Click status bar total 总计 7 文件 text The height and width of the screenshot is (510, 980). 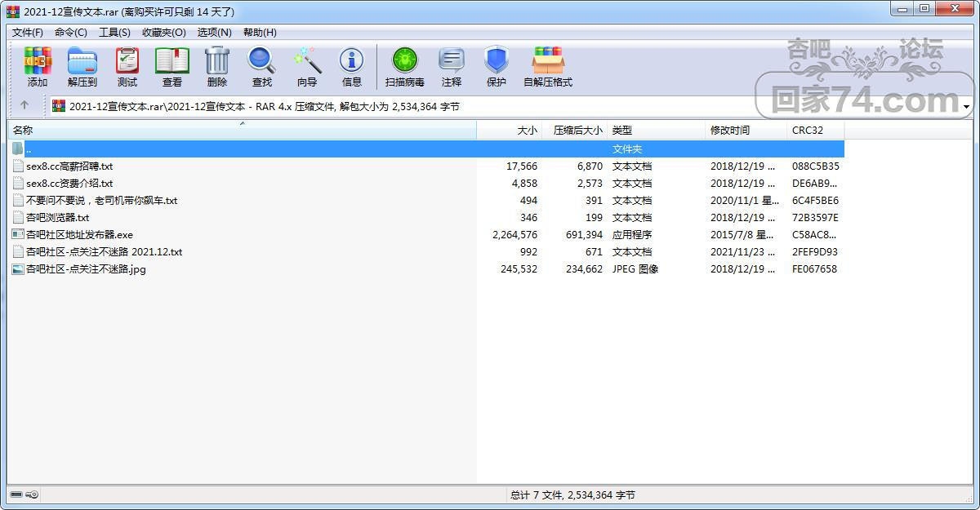(572, 494)
